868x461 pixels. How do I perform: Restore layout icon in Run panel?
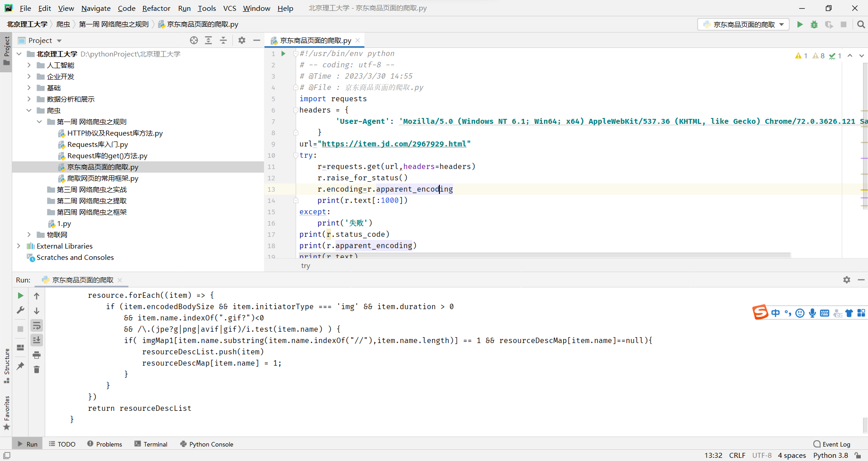click(20, 347)
